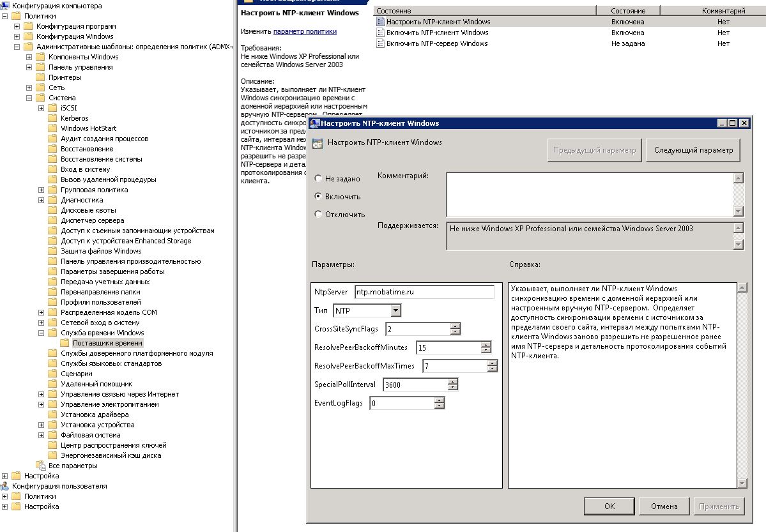Open the 'Тип' NTP dropdown
766x532 pixels.
(x=395, y=310)
